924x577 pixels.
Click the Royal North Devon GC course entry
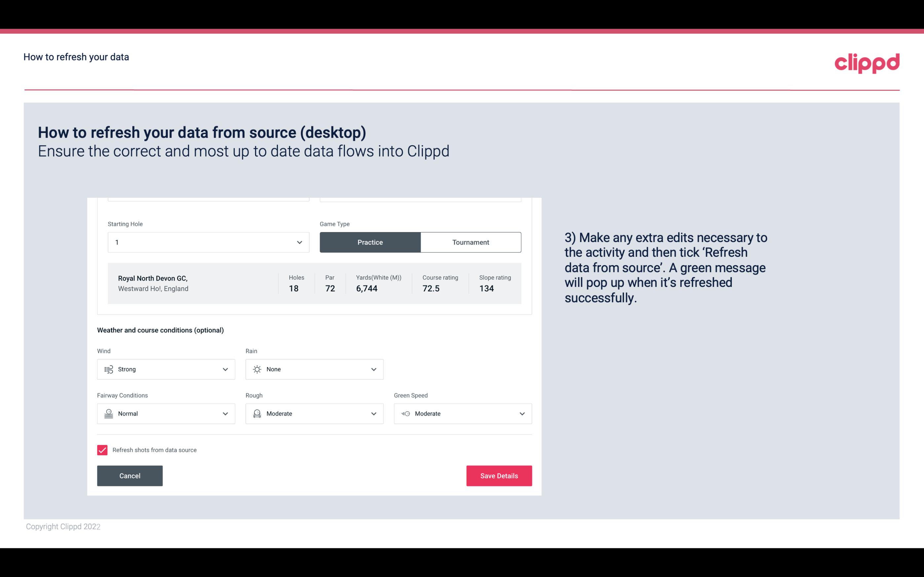(x=314, y=283)
